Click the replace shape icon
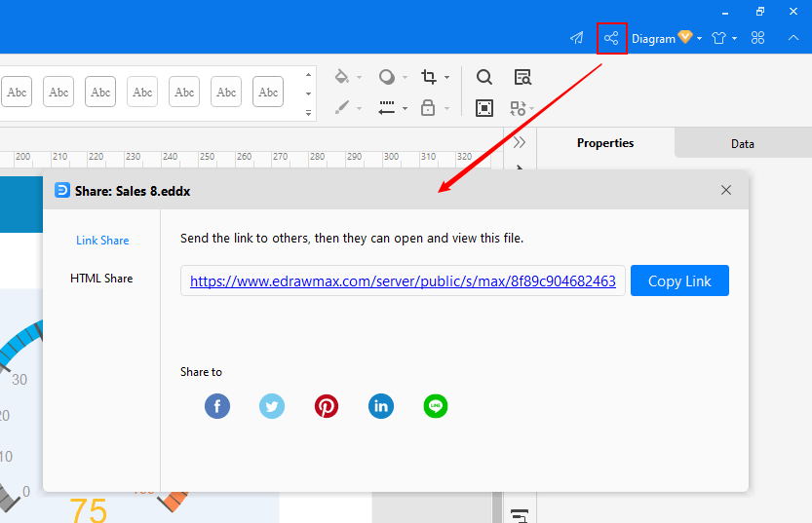812x523 pixels. 518,108
